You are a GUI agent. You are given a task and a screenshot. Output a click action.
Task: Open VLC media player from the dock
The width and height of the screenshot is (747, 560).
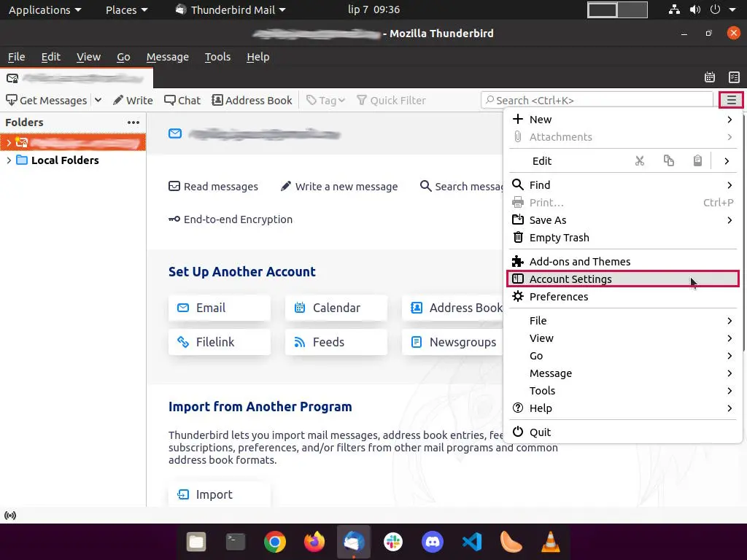pyautogui.click(x=551, y=542)
